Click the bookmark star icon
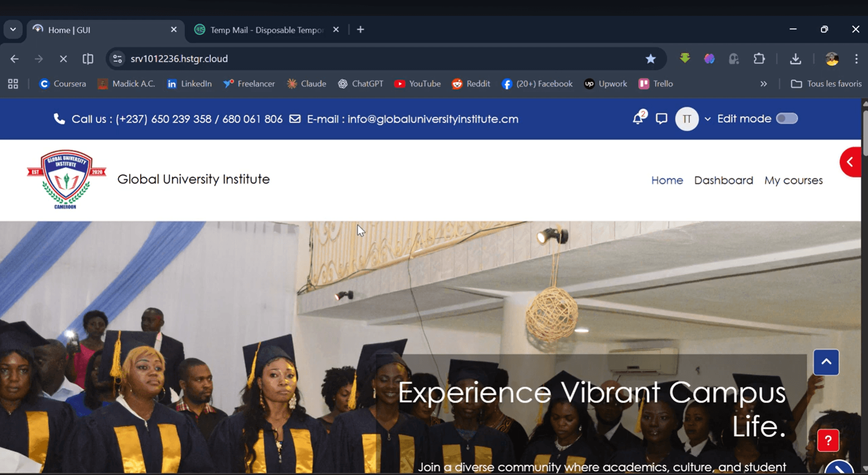 [x=650, y=58]
